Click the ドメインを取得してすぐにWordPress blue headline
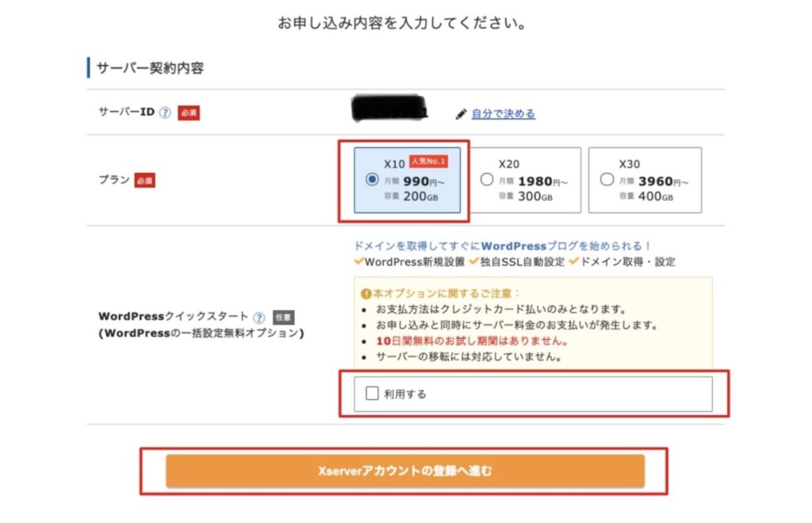812x523 pixels. pos(502,246)
